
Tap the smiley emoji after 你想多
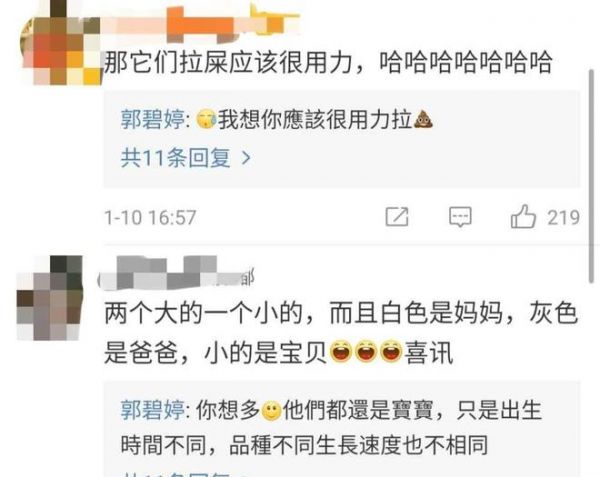pyautogui.click(x=271, y=411)
